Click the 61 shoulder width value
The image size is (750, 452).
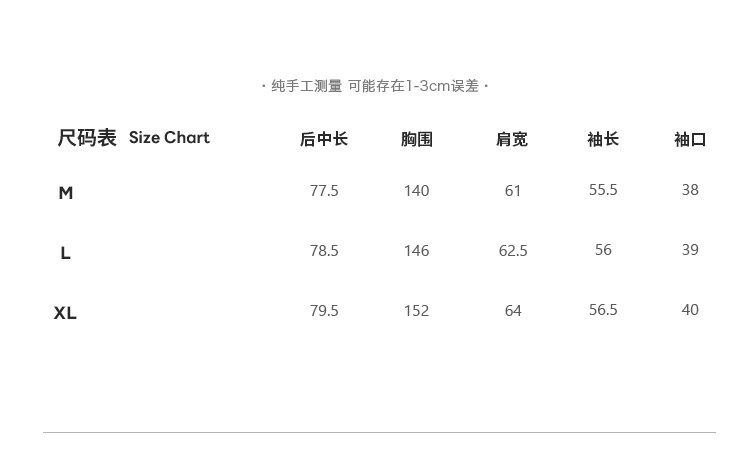513,190
